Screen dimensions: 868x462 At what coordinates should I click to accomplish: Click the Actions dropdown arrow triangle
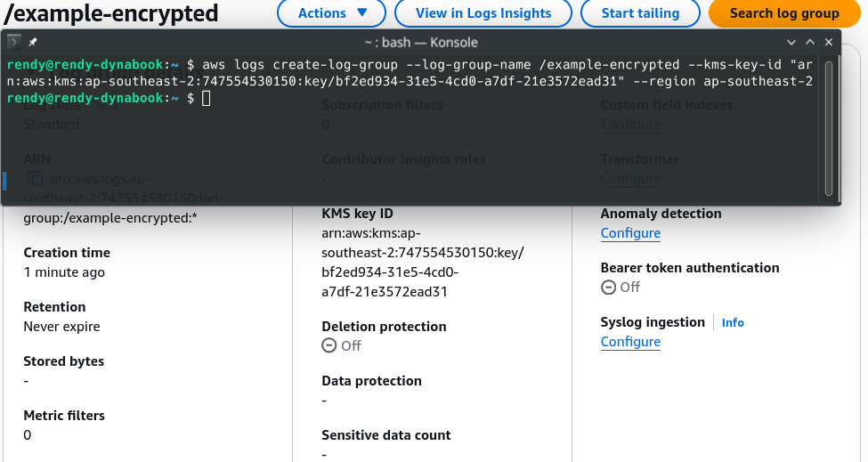pyautogui.click(x=362, y=12)
